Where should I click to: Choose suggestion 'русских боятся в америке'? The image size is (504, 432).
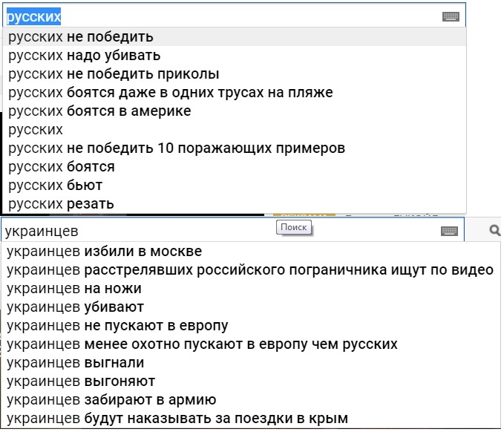tap(235, 111)
